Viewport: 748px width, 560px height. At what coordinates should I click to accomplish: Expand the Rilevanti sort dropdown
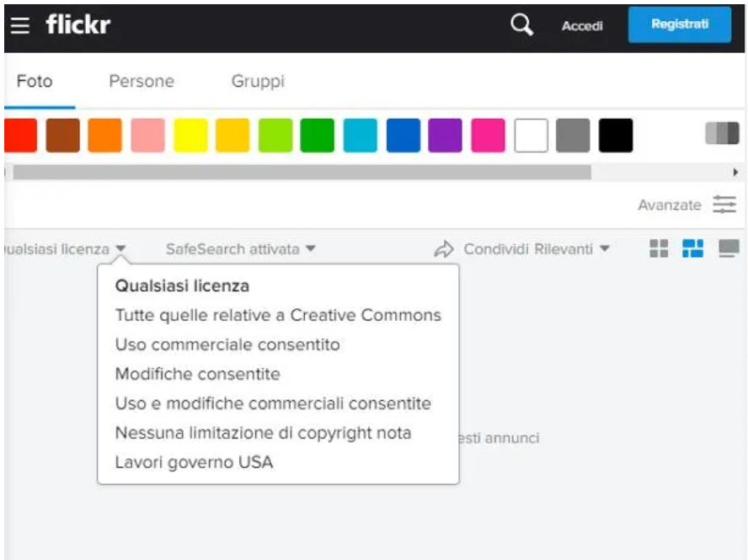click(x=572, y=249)
